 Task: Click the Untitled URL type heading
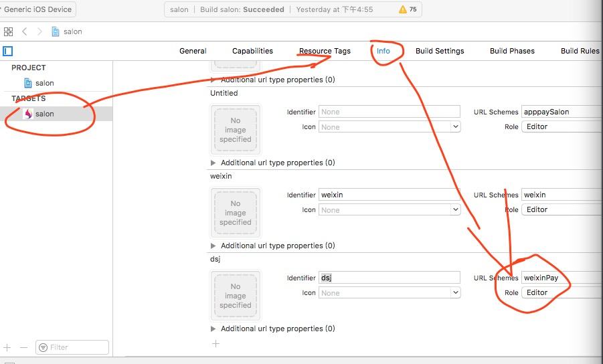point(224,93)
